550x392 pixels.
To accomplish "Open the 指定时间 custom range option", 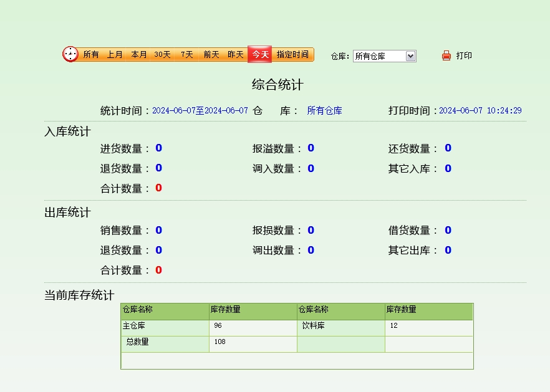I will tap(292, 55).
